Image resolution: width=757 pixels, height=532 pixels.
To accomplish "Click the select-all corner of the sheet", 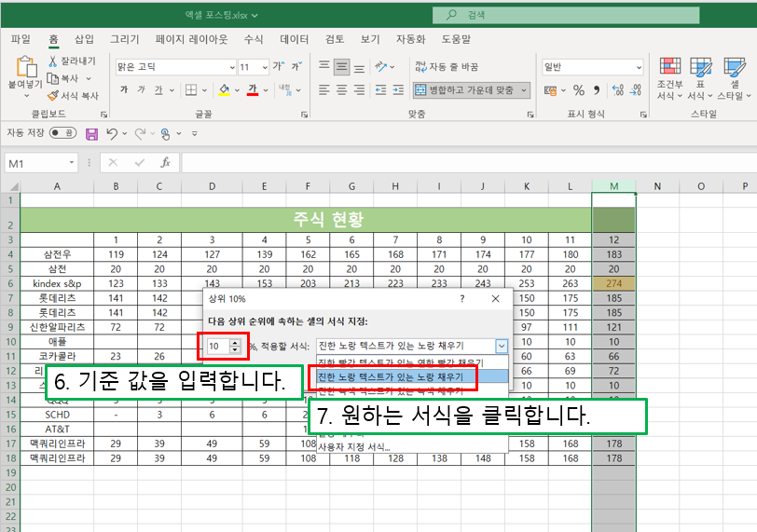I will pos(10,186).
